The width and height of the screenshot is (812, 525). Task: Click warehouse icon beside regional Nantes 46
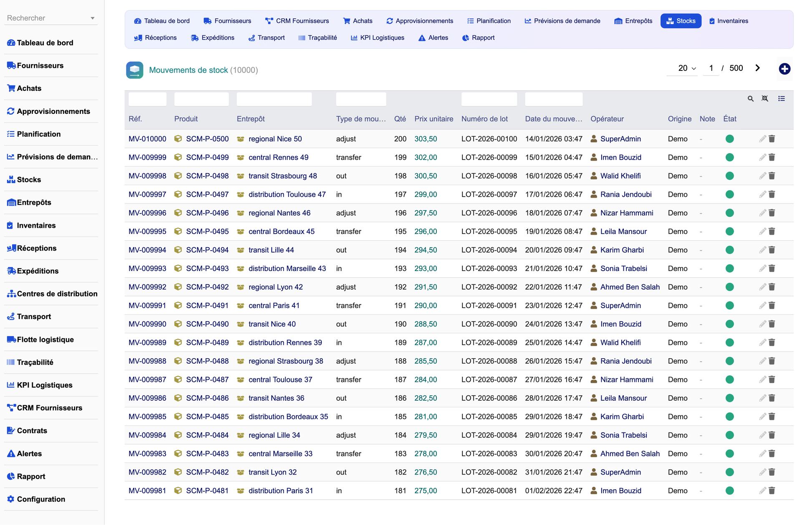click(x=241, y=213)
